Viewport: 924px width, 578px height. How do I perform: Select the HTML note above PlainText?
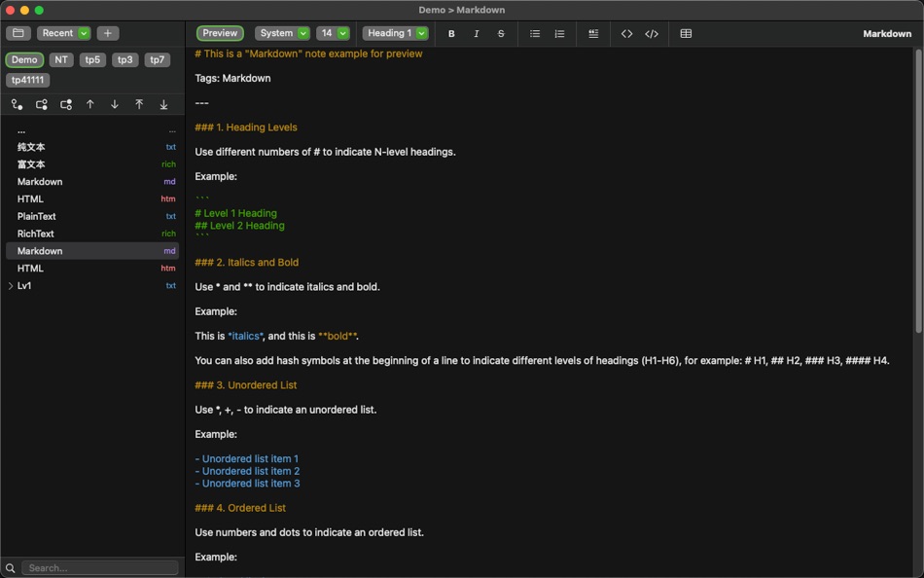pos(92,199)
